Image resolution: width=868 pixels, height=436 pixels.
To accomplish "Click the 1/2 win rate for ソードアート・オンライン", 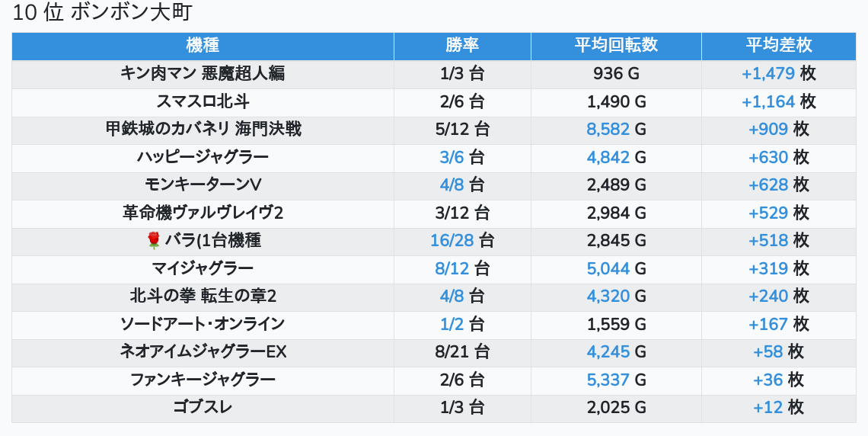I will click(x=452, y=324).
